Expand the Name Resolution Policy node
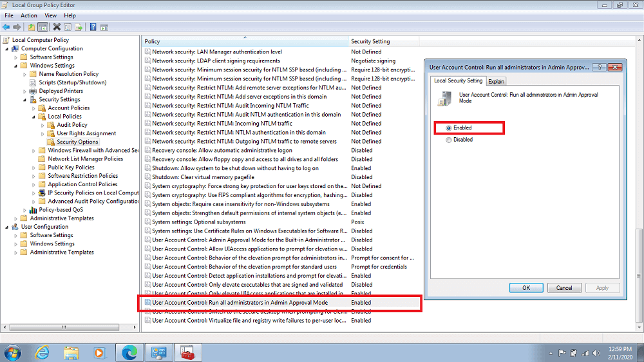Viewport: 644px width, 362px height. pos(24,74)
